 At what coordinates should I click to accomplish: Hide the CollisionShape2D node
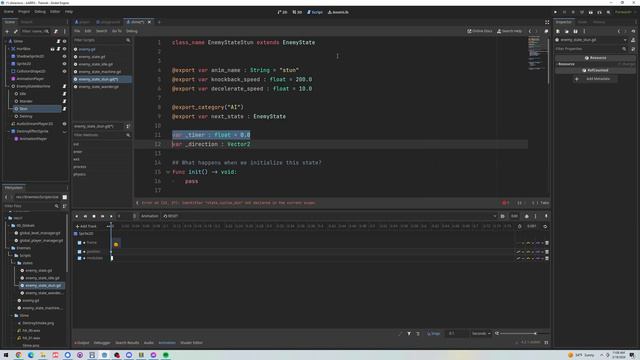[x=64, y=71]
